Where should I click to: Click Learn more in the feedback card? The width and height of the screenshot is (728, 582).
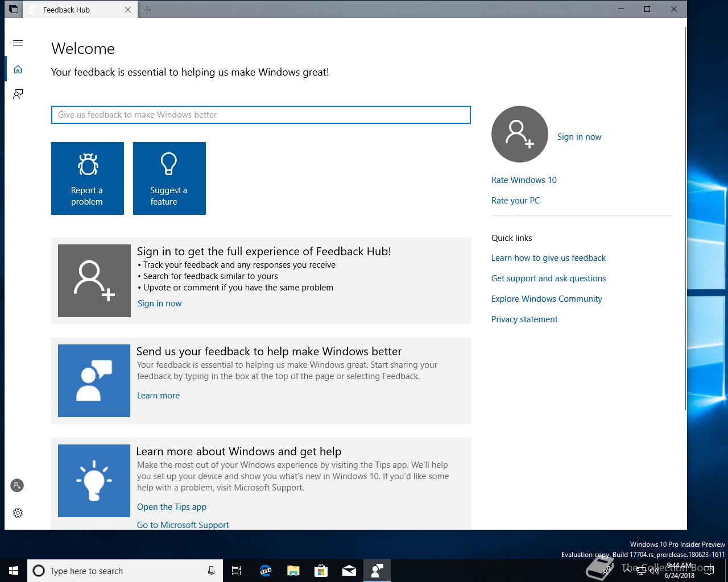pos(158,396)
